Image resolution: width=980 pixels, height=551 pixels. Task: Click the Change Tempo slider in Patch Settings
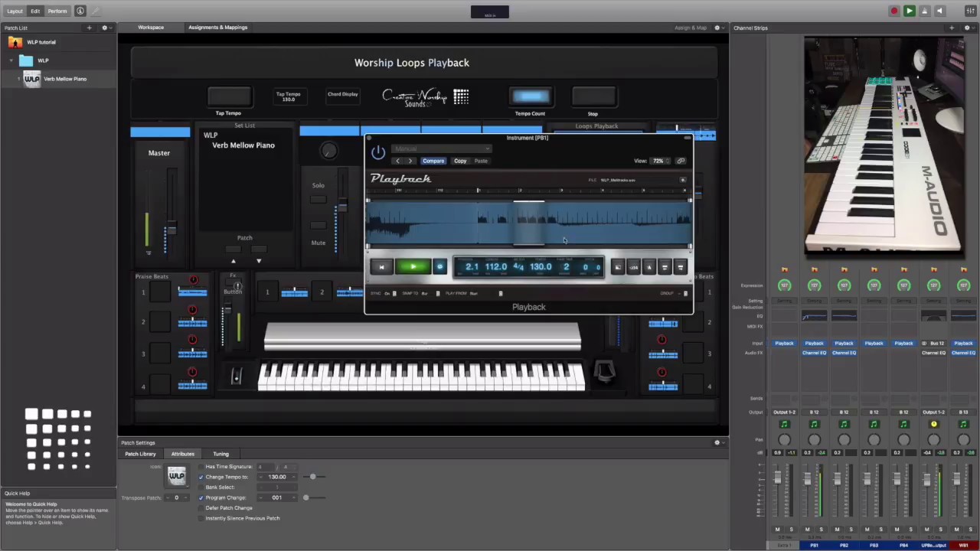pyautogui.click(x=312, y=477)
